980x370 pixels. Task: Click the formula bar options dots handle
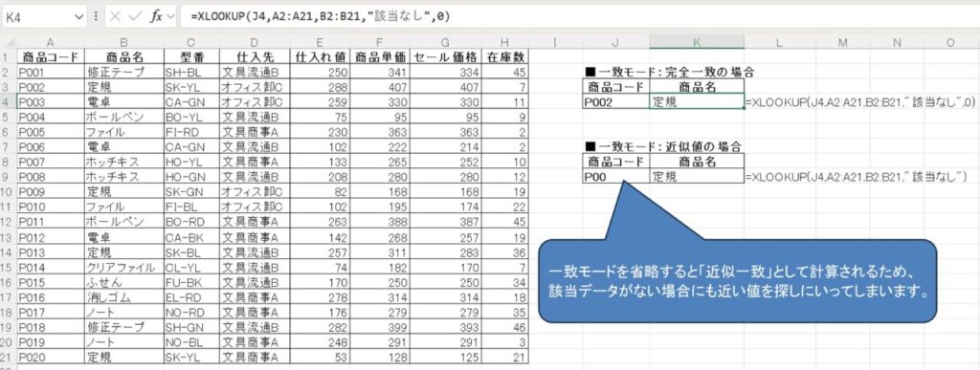95,17
